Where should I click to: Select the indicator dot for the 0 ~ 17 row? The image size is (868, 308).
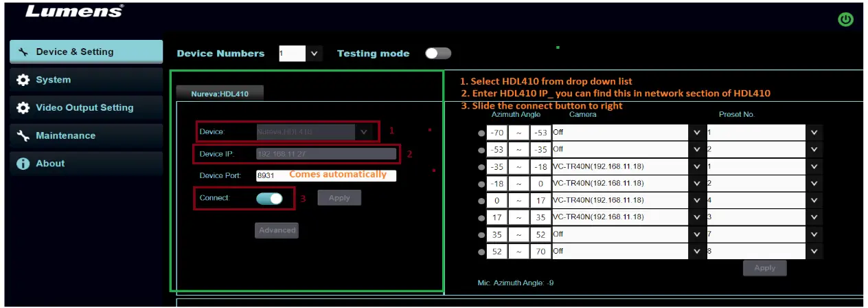click(x=481, y=200)
